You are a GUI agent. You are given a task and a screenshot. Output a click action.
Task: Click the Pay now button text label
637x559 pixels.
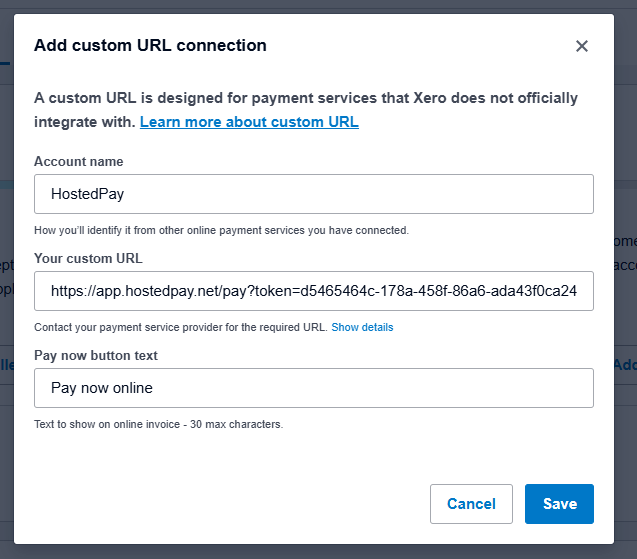[96, 355]
